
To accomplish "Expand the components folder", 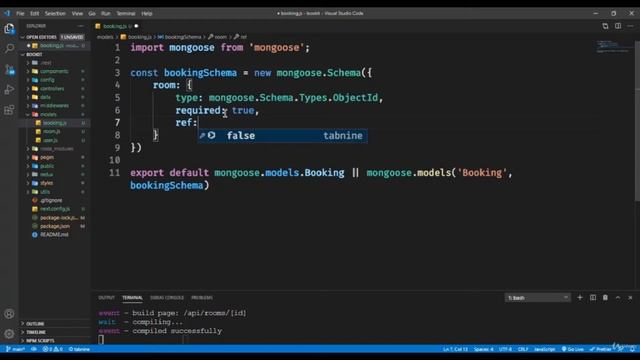I will click(x=54, y=71).
